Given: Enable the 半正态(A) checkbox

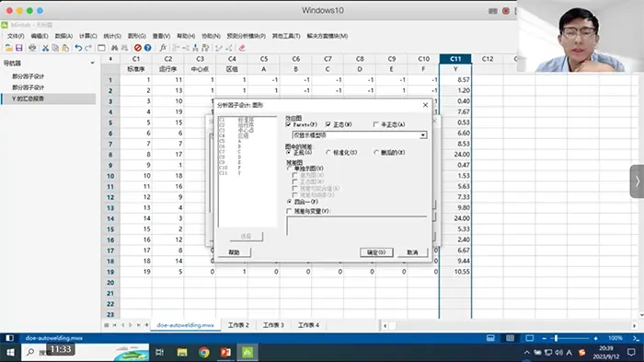Looking at the screenshot, I should click(375, 124).
